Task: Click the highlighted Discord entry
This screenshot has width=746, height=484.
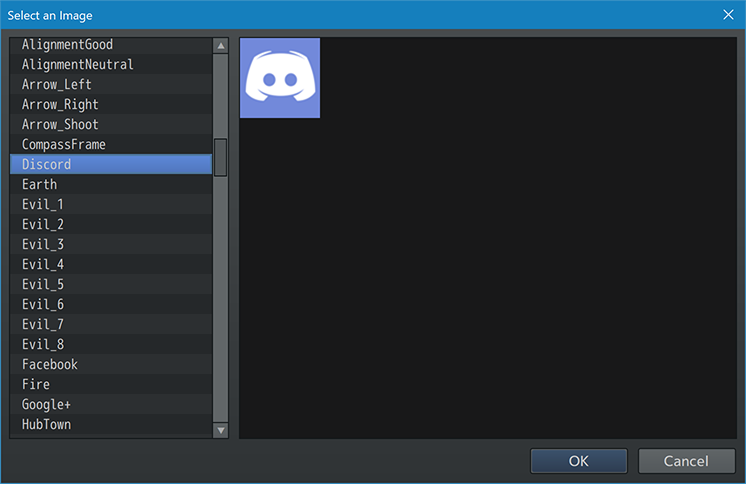Action: tap(111, 164)
